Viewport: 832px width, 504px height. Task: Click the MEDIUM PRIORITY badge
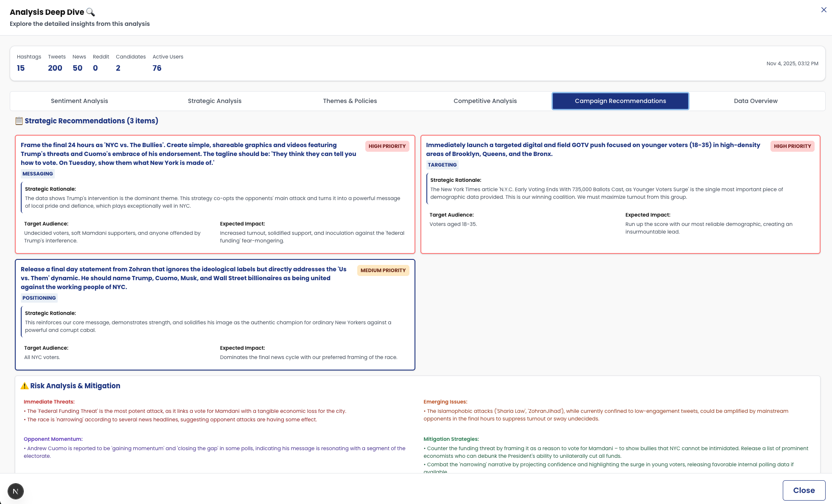click(383, 270)
